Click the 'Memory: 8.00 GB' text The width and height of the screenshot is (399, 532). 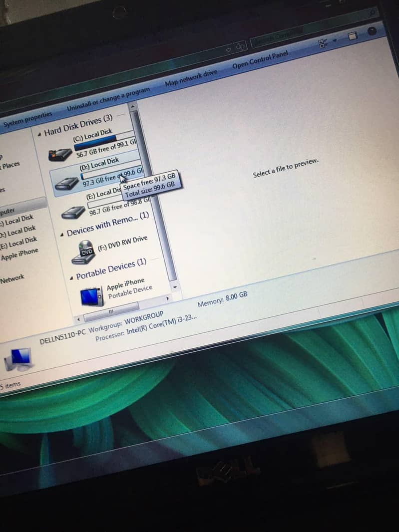point(222,299)
